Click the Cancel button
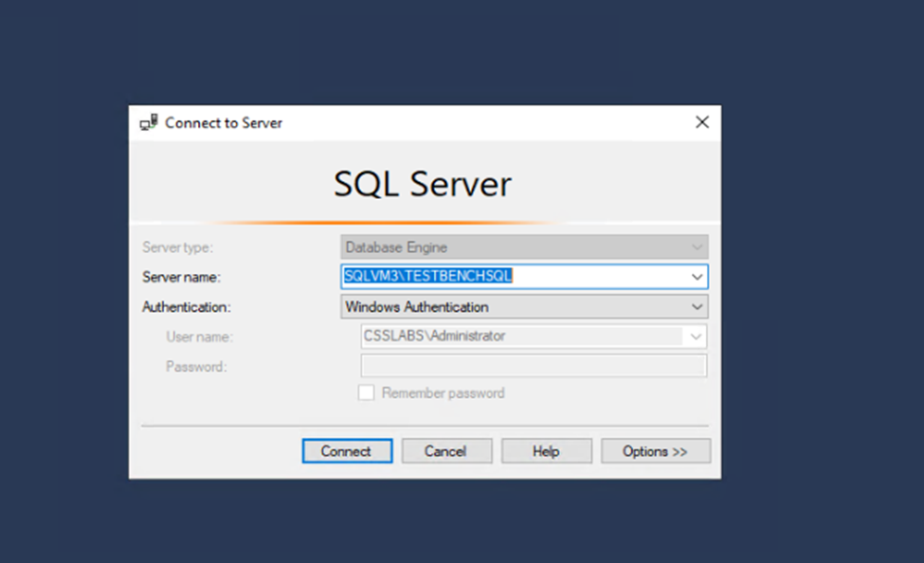The image size is (924, 563). coord(446,451)
